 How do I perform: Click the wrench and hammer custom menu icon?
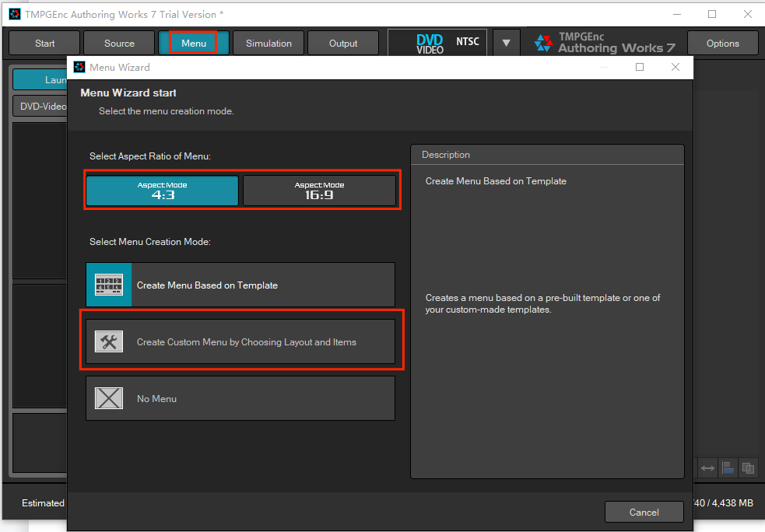[109, 341]
